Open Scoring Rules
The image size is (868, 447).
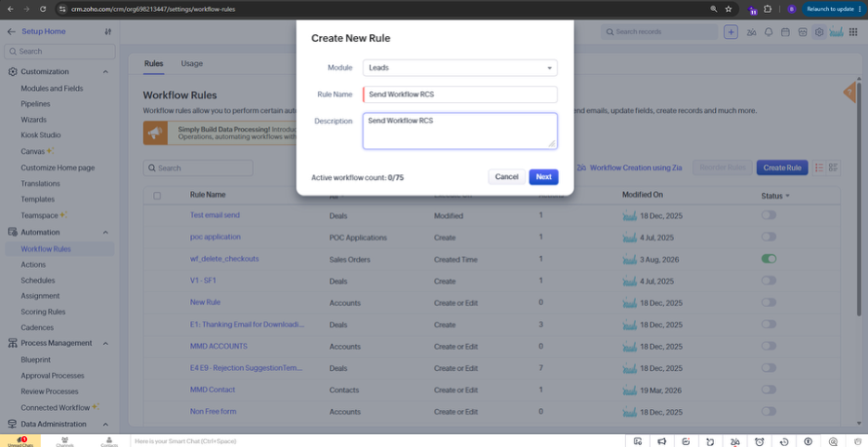pyautogui.click(x=44, y=312)
